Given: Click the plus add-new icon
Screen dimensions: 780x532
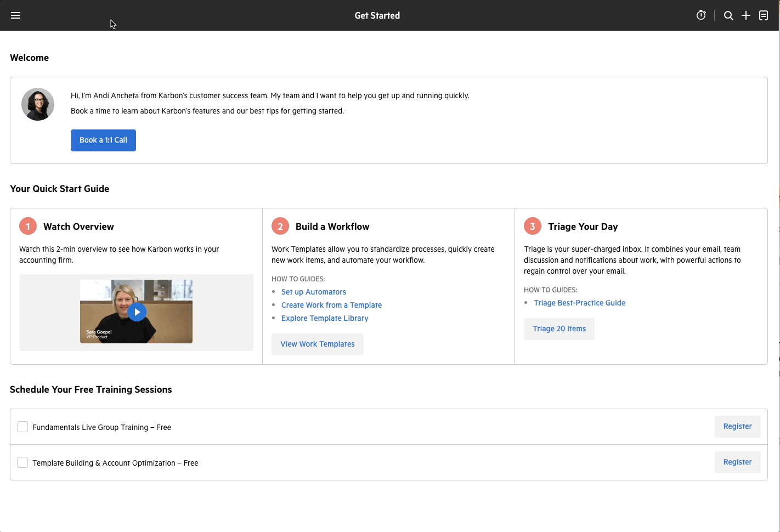Looking at the screenshot, I should (x=746, y=15).
